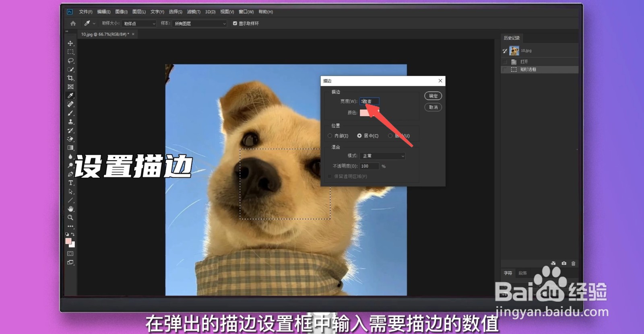This screenshot has width=644, height=334.
Task: Select the Spot Healing Brush tool
Action: pyautogui.click(x=70, y=104)
